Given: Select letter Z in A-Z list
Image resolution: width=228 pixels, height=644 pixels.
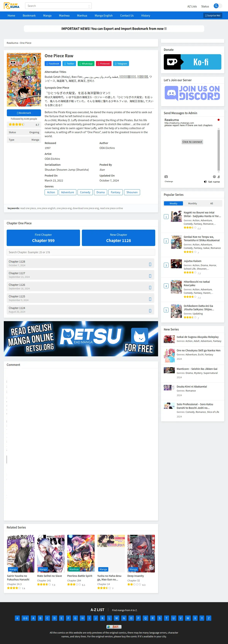Looking at the screenshot, I should click(x=209, y=618).
